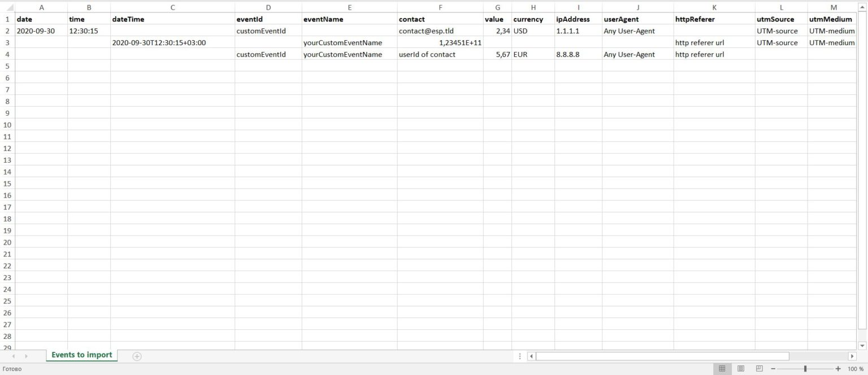Image resolution: width=868 pixels, height=375 pixels.
Task: Select the contact@esp.tld cell
Action: 440,31
